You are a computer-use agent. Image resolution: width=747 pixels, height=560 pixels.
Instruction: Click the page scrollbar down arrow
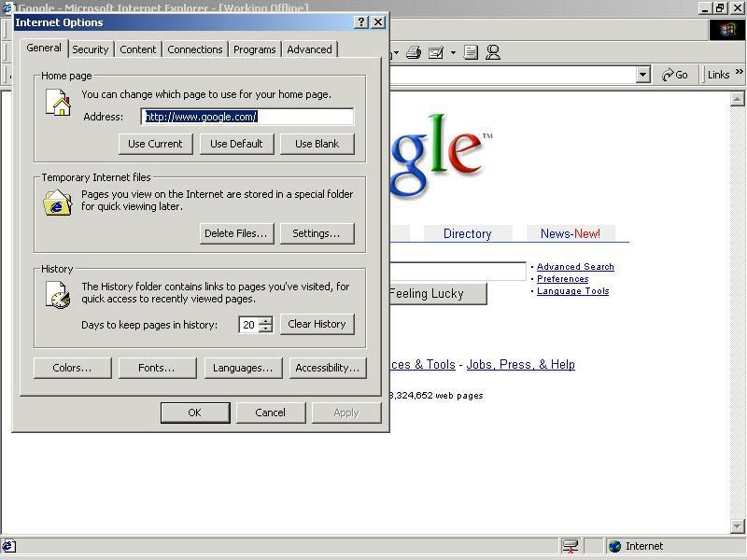click(x=737, y=526)
